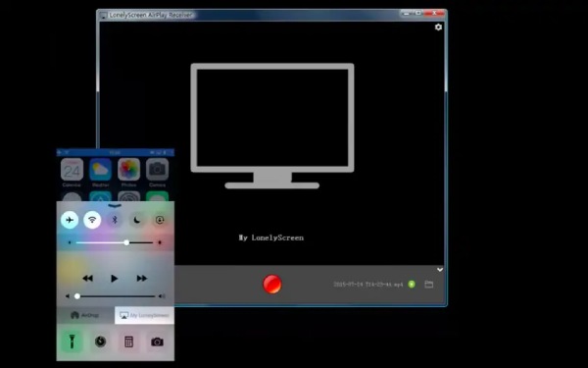Click the large monitor placeholder image
The width and height of the screenshot is (588, 368).
(272, 126)
